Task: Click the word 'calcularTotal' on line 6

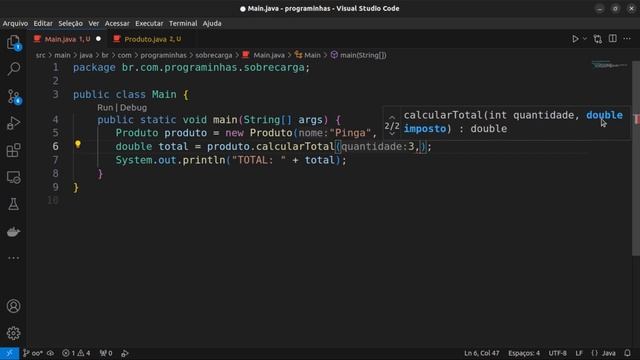Action: tap(295, 147)
